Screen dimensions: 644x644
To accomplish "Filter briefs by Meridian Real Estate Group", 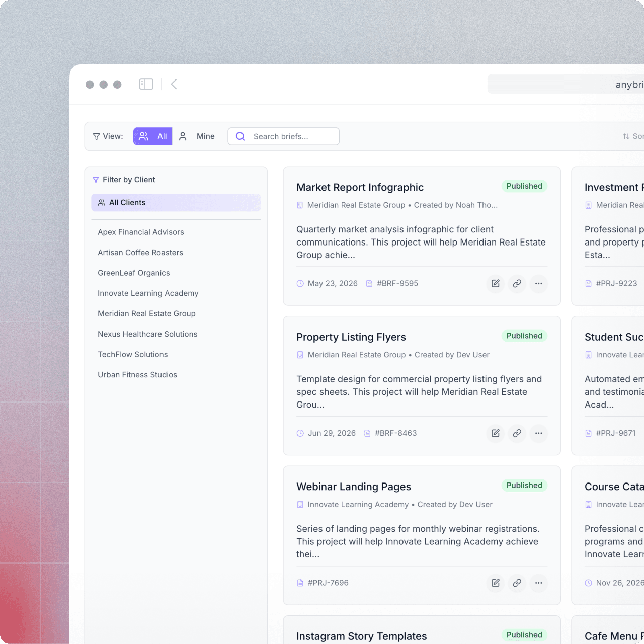I will pos(146,313).
